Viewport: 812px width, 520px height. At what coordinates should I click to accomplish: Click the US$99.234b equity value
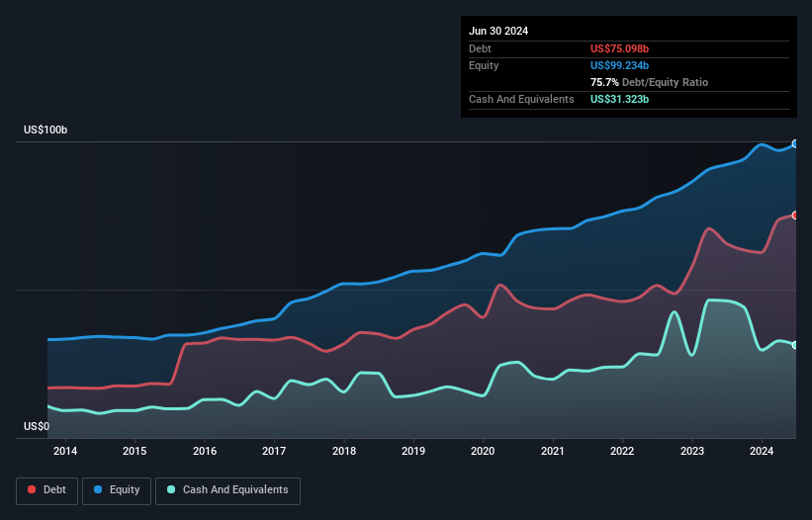pos(619,65)
